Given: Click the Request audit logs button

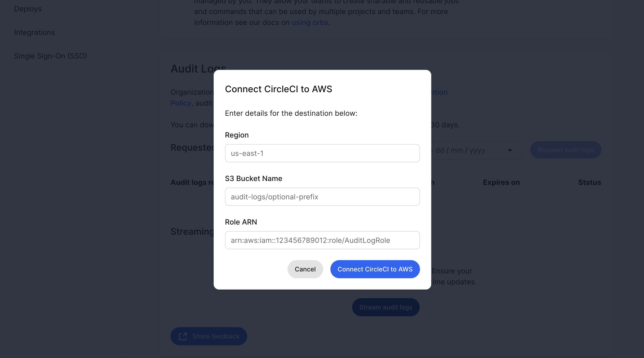Looking at the screenshot, I should [x=566, y=150].
